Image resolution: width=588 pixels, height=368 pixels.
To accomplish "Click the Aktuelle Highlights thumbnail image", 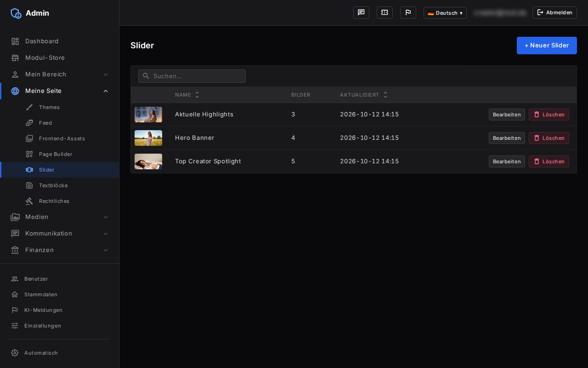I will click(148, 115).
